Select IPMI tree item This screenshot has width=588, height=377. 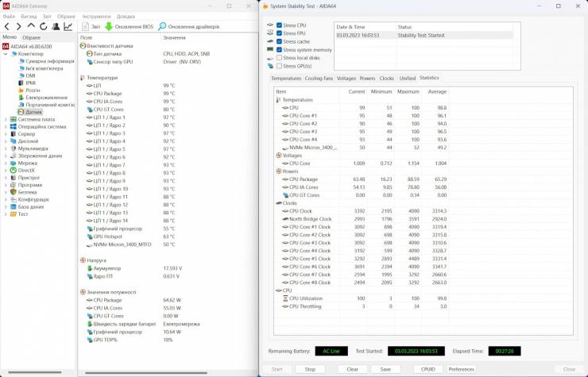pos(30,83)
